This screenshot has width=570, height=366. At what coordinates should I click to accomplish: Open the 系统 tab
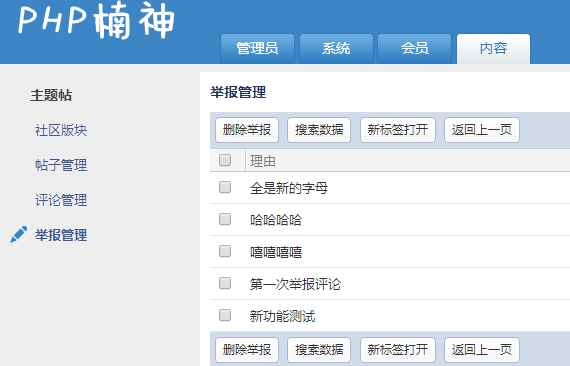pyautogui.click(x=336, y=49)
